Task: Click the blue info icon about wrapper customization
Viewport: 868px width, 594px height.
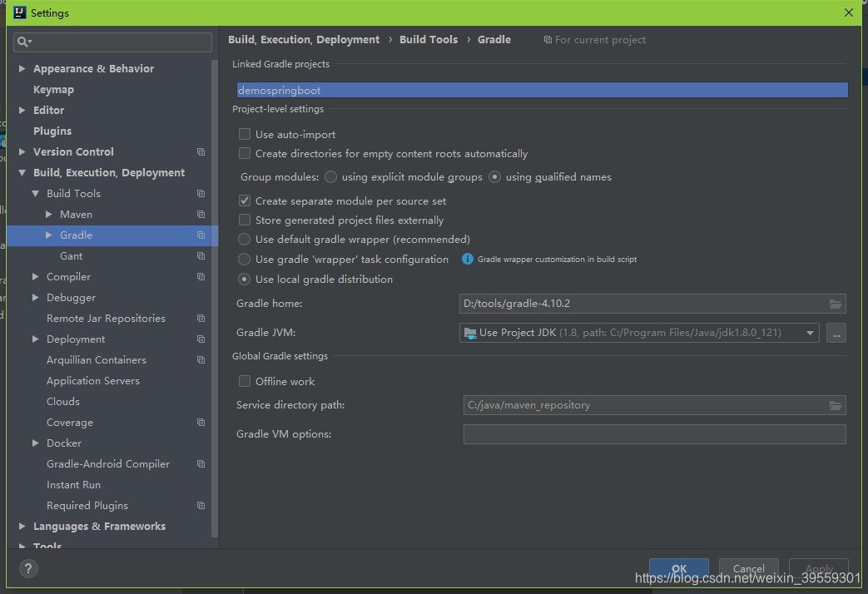Action: click(x=468, y=259)
